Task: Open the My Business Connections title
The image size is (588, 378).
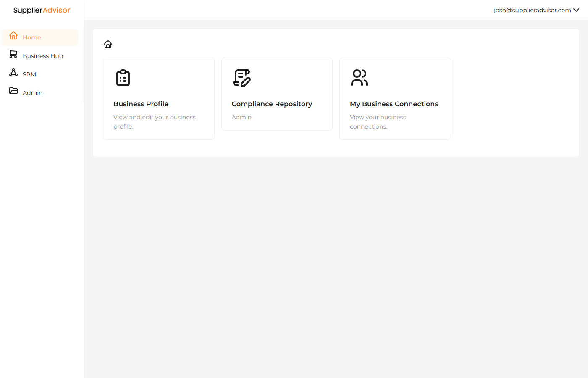Action: coord(394,104)
